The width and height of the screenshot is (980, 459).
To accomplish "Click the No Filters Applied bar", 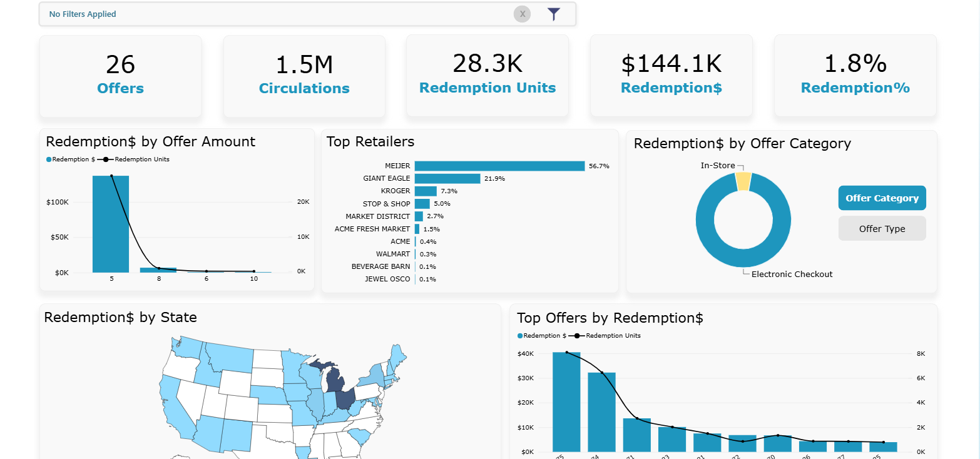I will (307, 14).
